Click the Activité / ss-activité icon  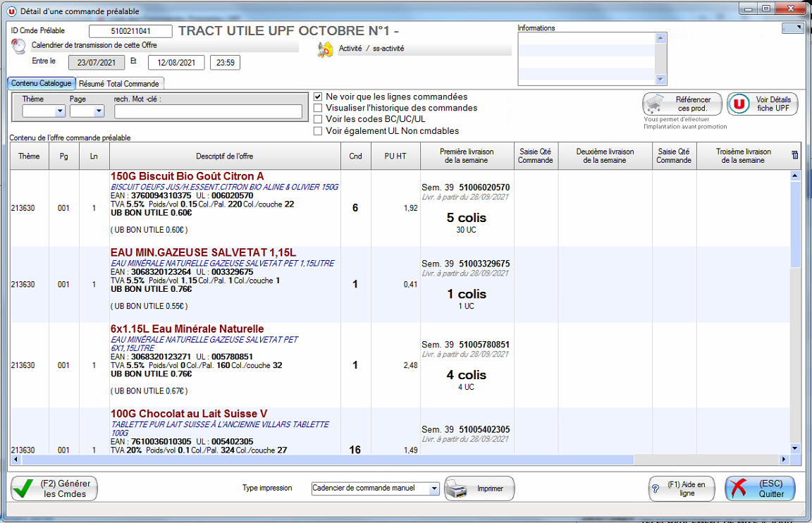[325, 49]
